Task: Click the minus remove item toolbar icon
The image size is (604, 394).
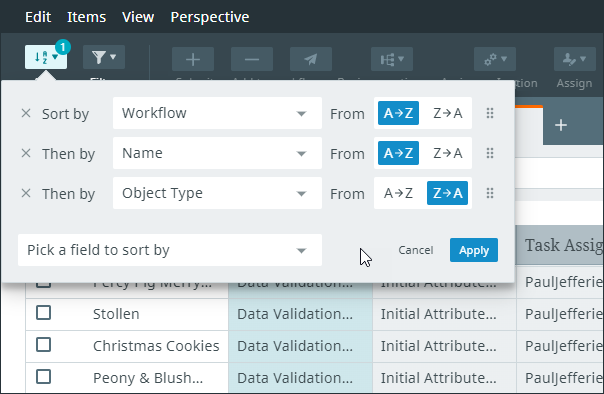Action: point(252,59)
